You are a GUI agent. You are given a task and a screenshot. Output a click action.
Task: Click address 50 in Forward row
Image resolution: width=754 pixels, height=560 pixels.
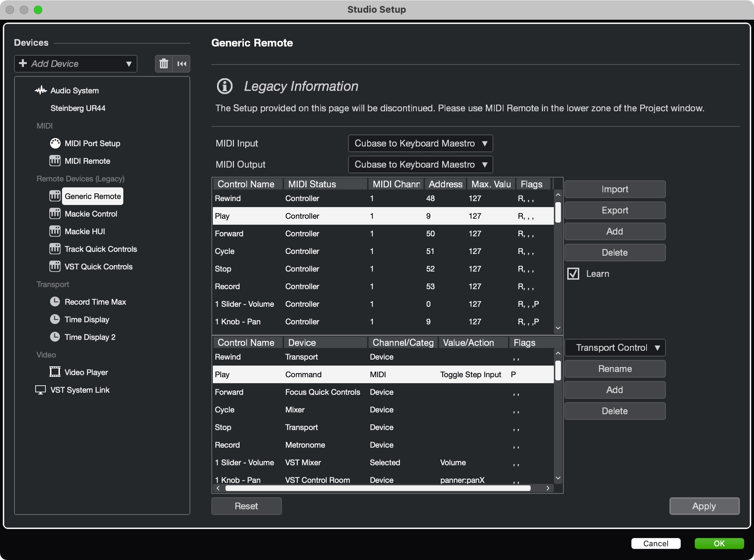coord(430,234)
